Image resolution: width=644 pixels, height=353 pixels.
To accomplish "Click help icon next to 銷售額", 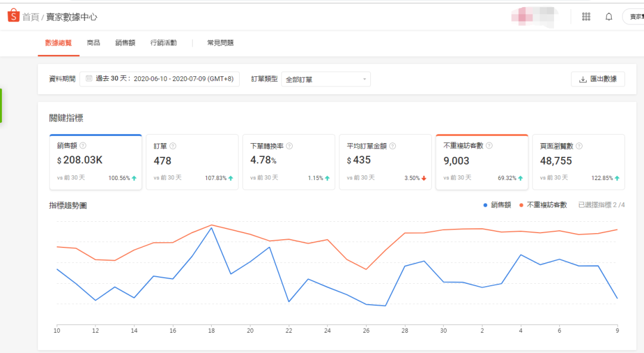I will point(83,145).
